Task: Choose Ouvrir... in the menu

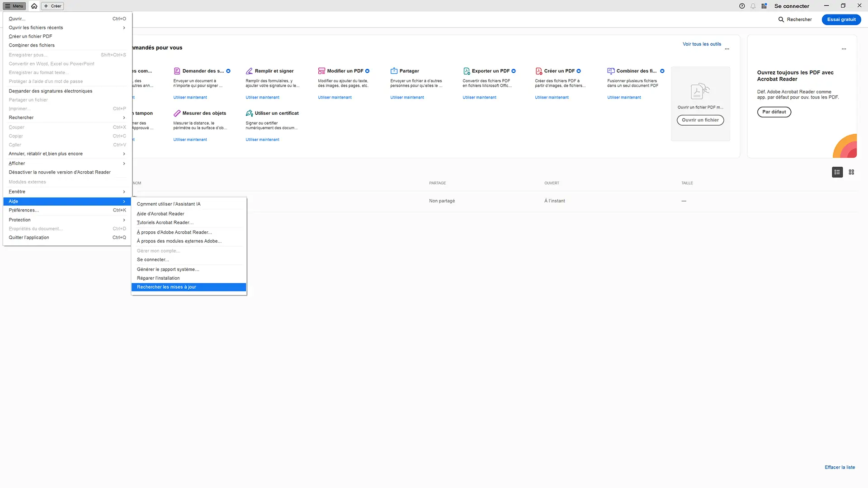Action: point(67,19)
